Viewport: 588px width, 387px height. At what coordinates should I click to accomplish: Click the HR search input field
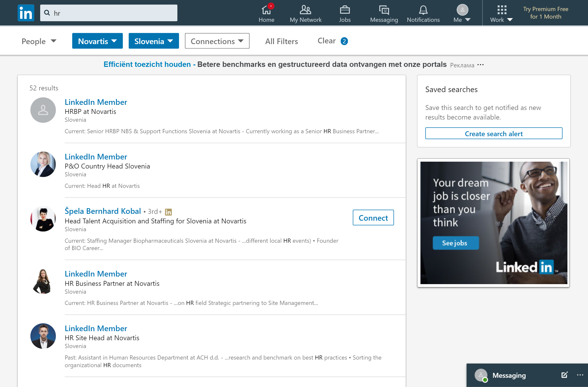click(x=109, y=12)
